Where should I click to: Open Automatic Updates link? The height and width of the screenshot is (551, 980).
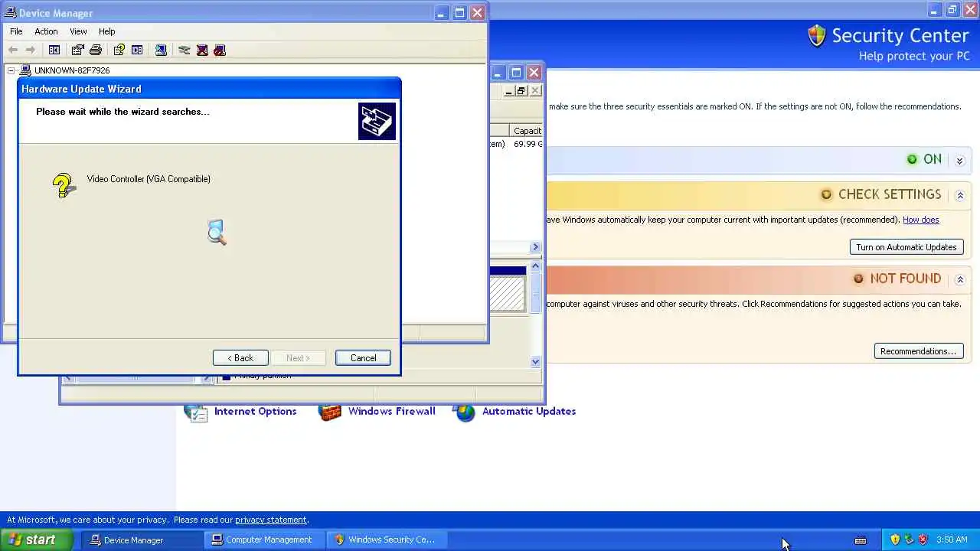(529, 411)
